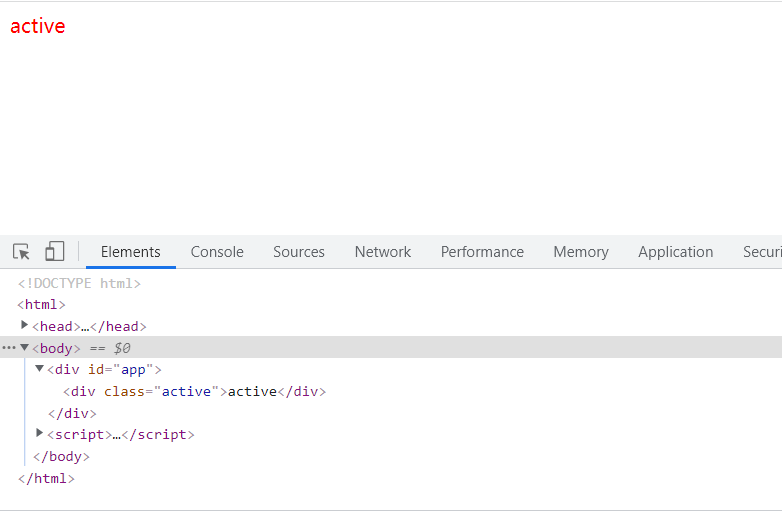Switch to the Network tab
This screenshot has height=511, width=782.
(383, 252)
